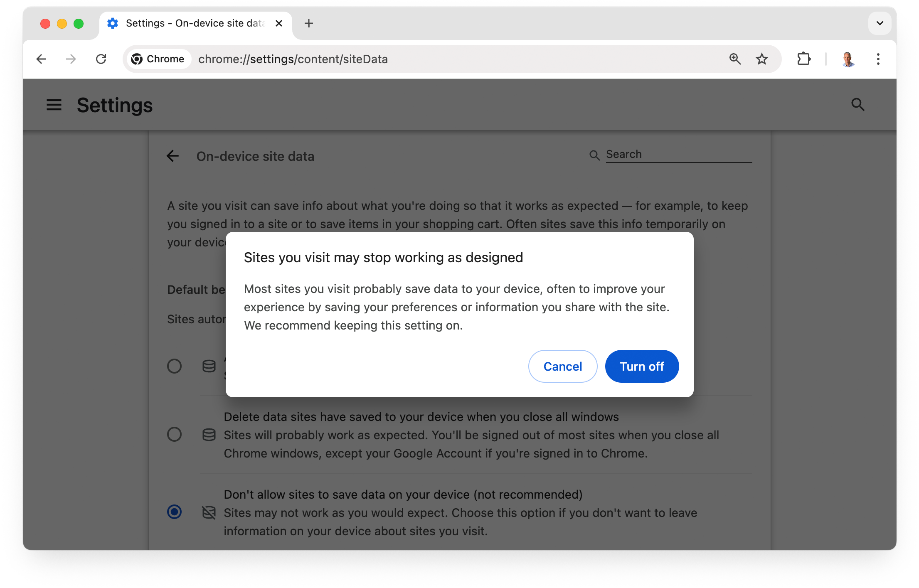Click the user profile avatar icon
The image size is (919, 588).
pos(848,59)
